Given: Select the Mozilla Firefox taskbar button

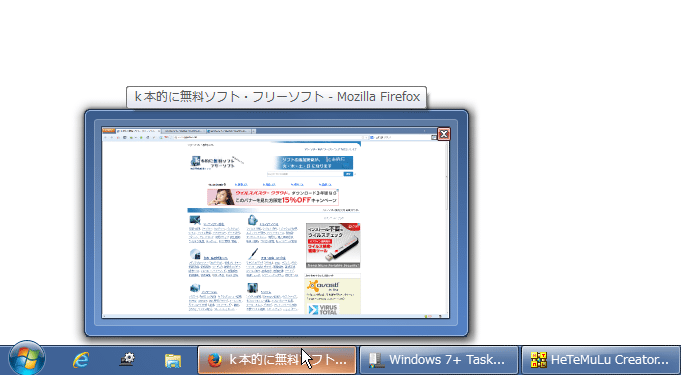Looking at the screenshot, I should 277,360.
